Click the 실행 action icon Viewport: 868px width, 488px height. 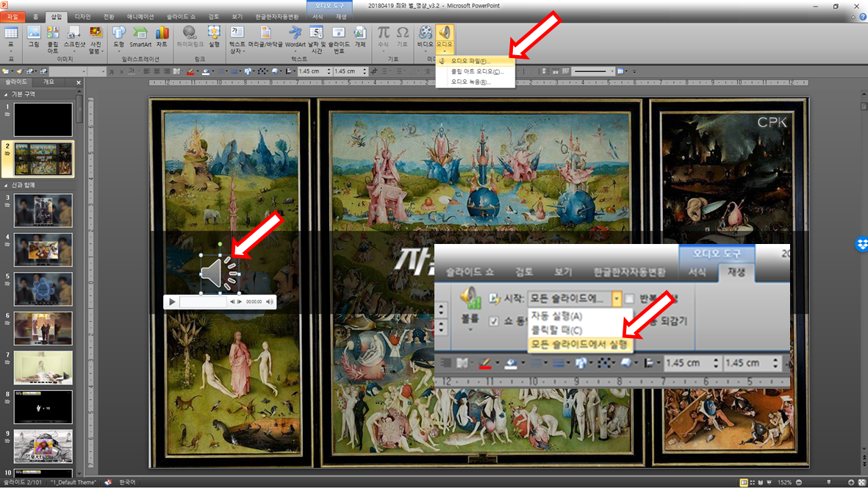click(214, 37)
